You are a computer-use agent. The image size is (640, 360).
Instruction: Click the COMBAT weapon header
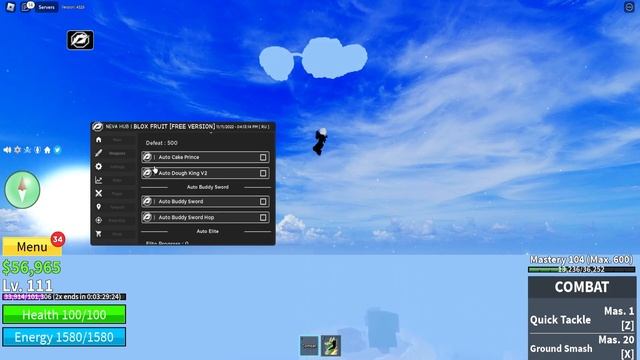(x=582, y=287)
